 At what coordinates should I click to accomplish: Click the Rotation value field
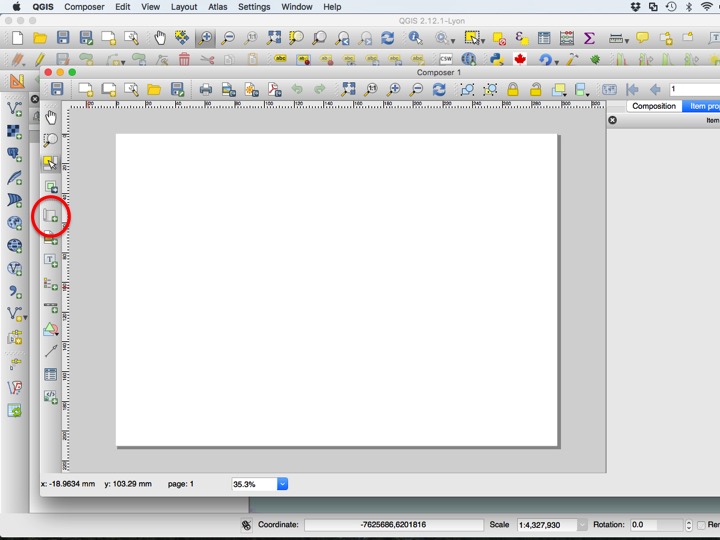657,524
